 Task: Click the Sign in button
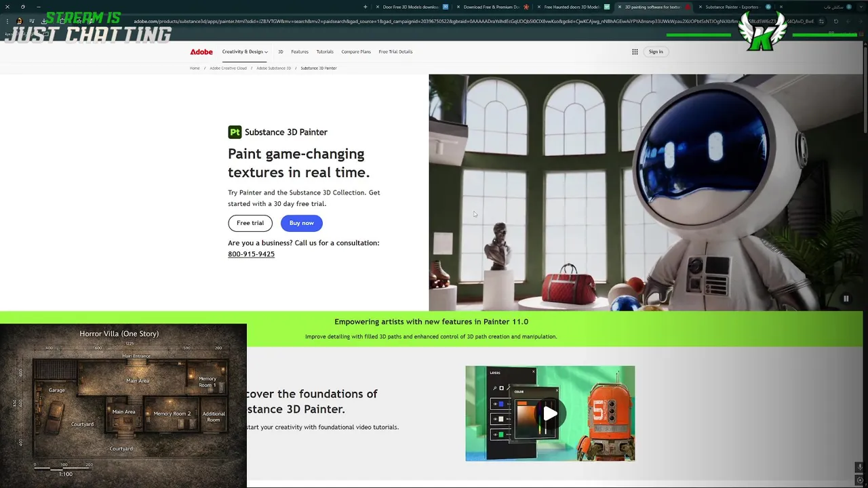point(656,52)
